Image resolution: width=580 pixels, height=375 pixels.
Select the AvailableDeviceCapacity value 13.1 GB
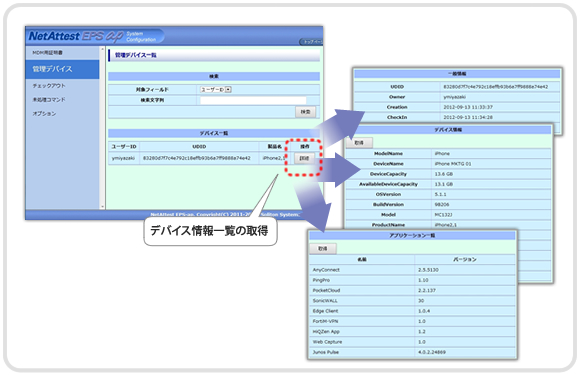(x=444, y=184)
